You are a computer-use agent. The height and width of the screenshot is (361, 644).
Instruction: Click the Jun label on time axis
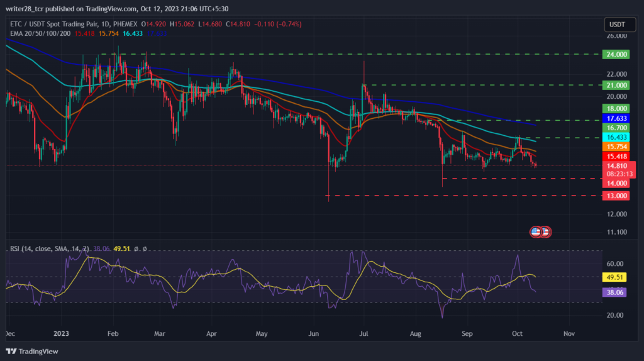pyautogui.click(x=313, y=333)
